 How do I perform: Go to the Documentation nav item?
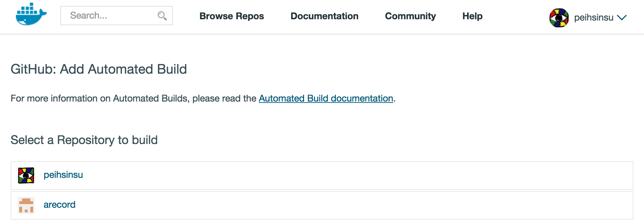point(324,16)
